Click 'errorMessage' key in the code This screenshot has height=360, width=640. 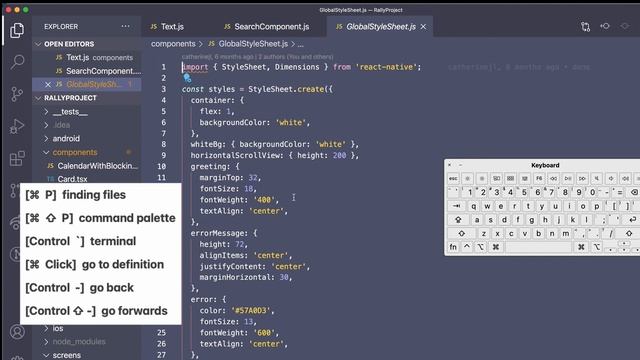[x=219, y=233]
